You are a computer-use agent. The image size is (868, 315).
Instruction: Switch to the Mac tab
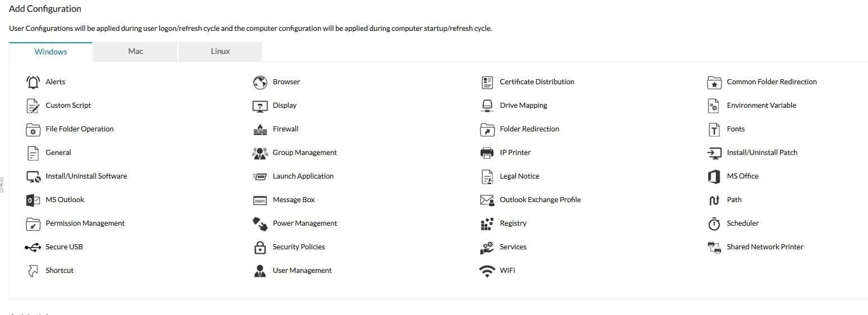(136, 52)
